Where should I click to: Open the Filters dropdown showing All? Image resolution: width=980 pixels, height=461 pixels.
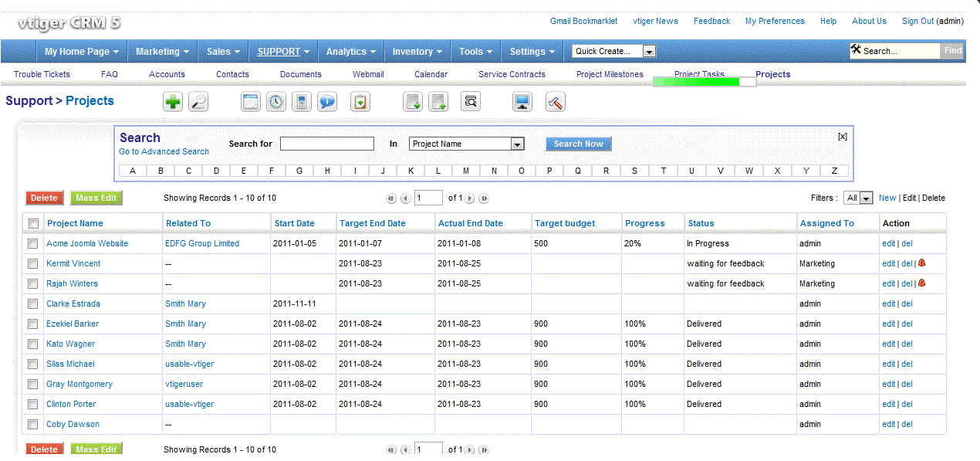[858, 198]
